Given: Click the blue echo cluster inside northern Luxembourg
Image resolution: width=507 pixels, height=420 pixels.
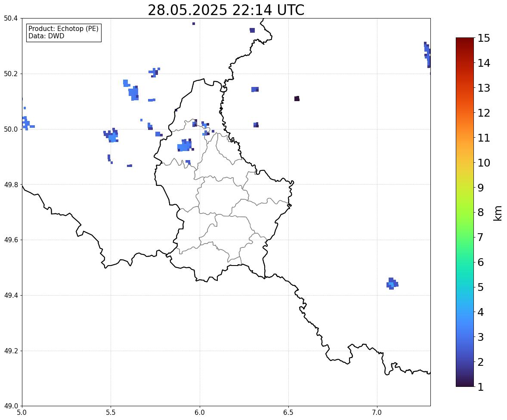Looking at the screenshot, I should pos(185,146).
